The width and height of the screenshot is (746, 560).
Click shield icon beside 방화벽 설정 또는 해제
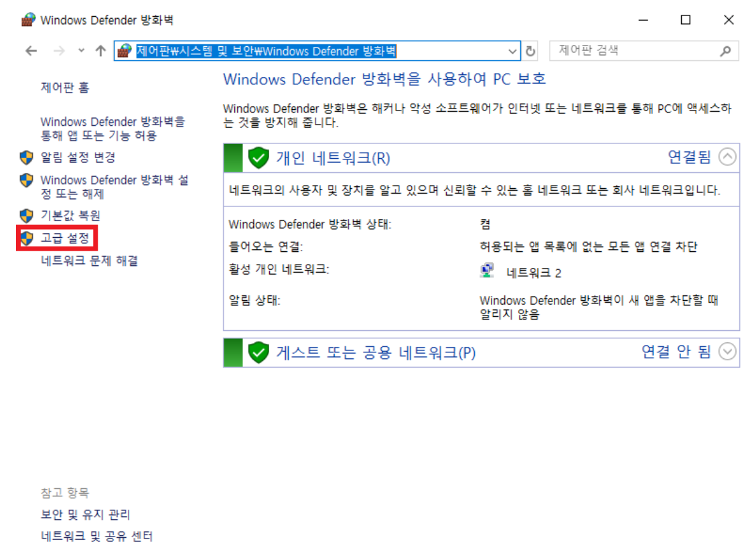pyautogui.click(x=27, y=180)
